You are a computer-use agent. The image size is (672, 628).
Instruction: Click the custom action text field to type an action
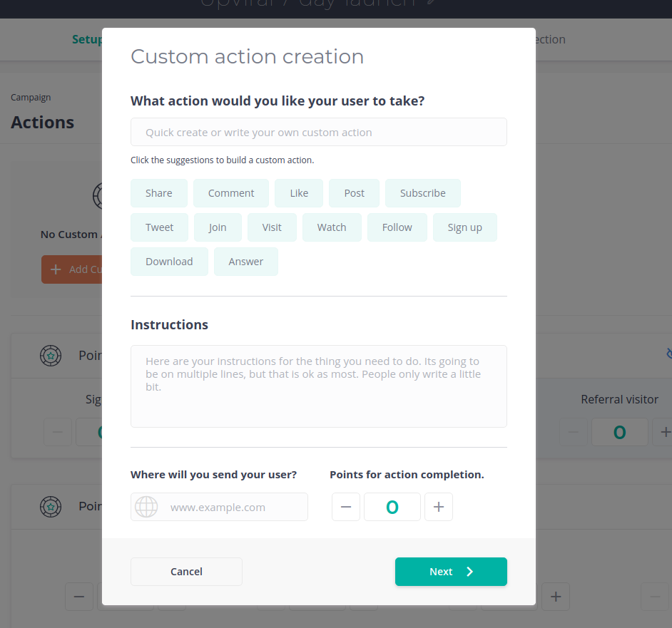(318, 132)
